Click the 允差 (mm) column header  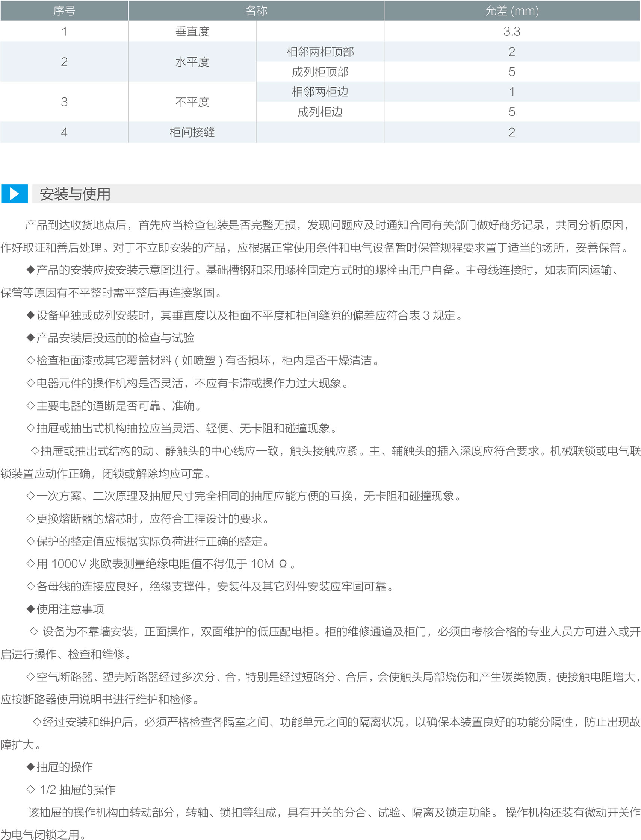click(x=512, y=11)
